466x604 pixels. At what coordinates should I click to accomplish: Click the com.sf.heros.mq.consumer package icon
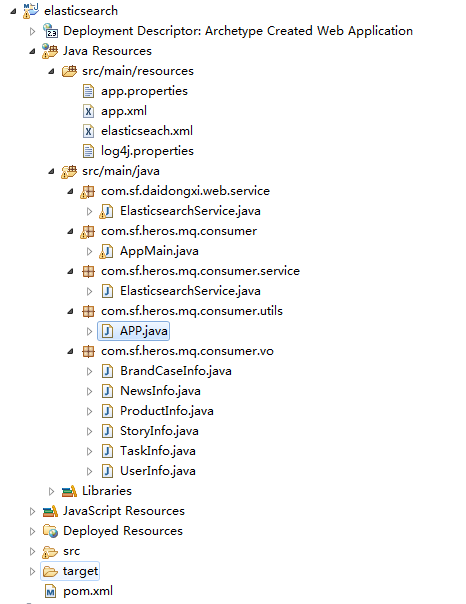click(x=87, y=232)
